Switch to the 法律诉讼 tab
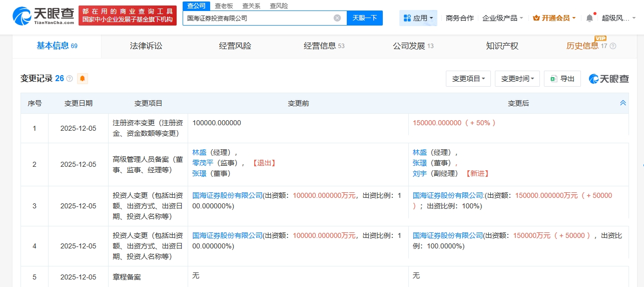 point(146,46)
